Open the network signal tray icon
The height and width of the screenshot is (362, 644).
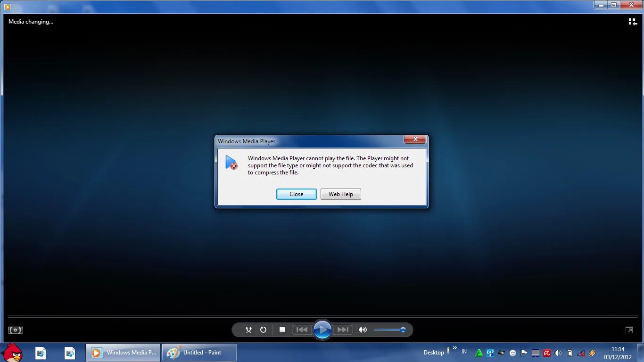pyautogui.click(x=581, y=353)
